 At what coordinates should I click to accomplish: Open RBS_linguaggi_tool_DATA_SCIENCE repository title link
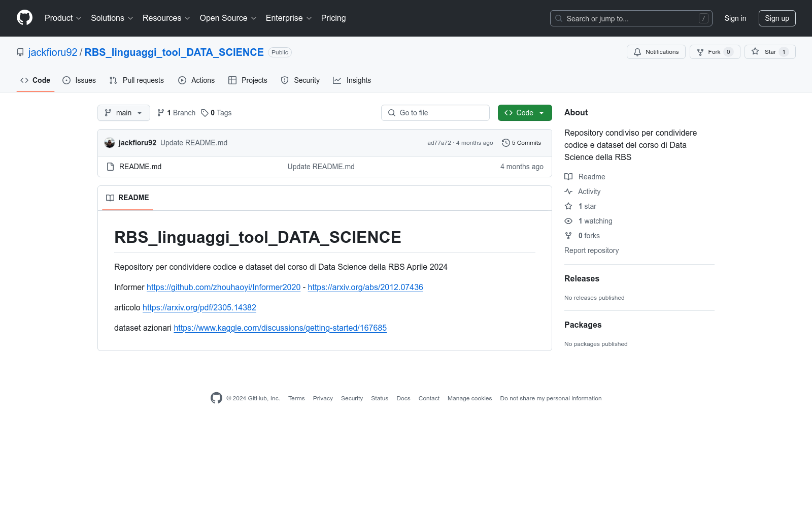(x=174, y=52)
